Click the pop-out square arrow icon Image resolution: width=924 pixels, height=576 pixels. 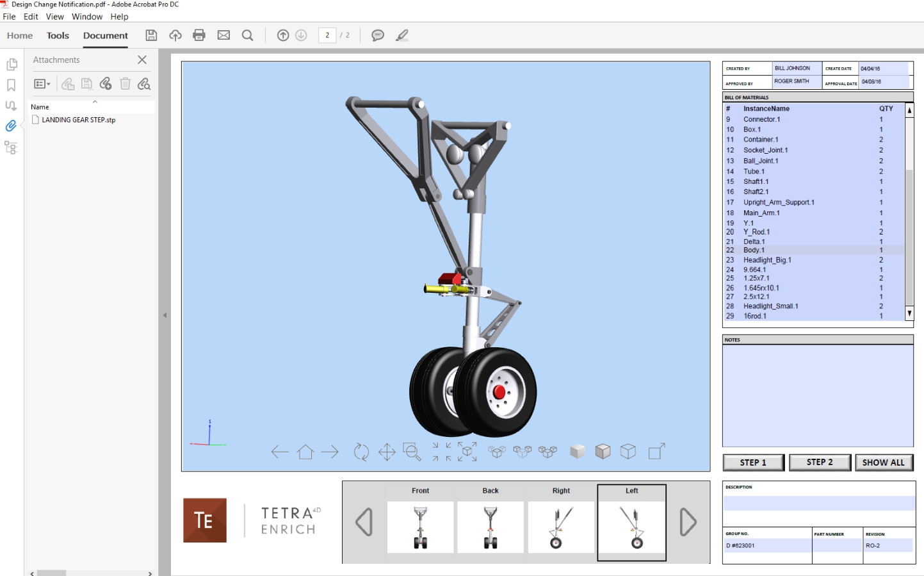(x=657, y=451)
